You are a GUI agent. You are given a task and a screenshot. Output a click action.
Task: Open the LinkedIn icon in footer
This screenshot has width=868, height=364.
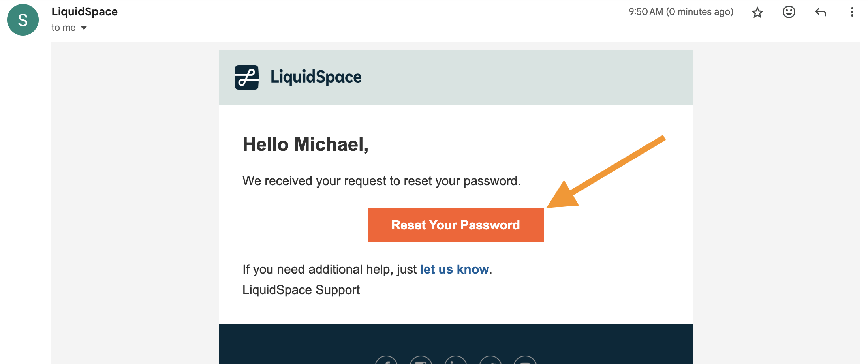pyautogui.click(x=456, y=360)
